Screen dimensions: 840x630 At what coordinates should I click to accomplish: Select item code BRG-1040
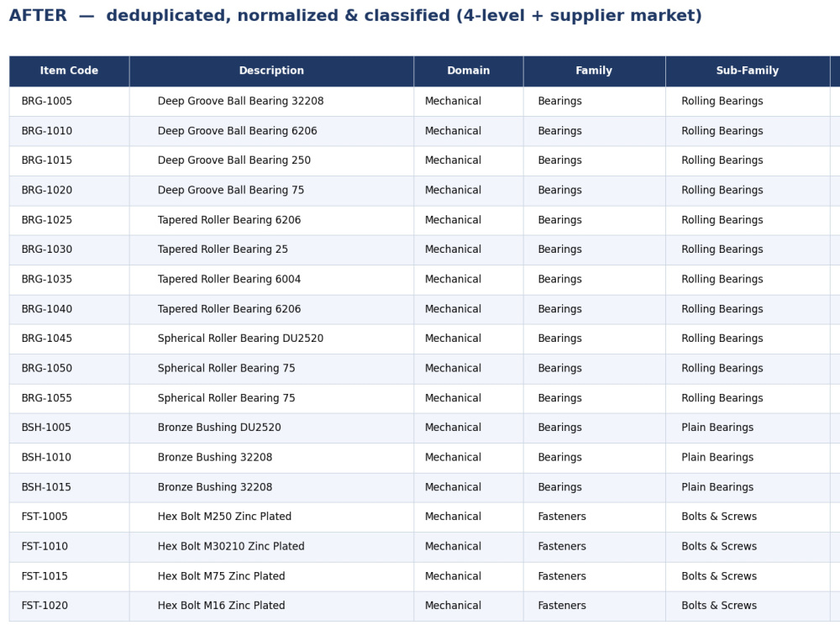[46, 309]
